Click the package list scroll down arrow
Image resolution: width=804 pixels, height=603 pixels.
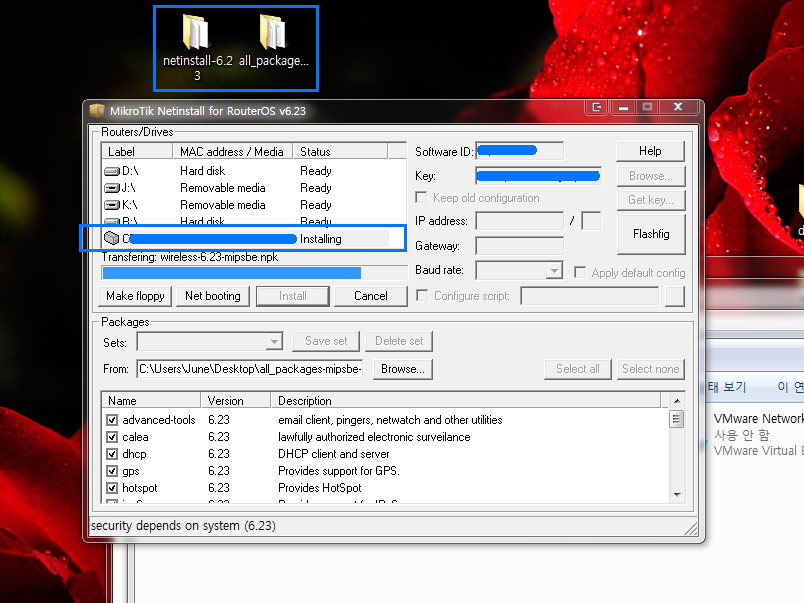[x=677, y=494]
